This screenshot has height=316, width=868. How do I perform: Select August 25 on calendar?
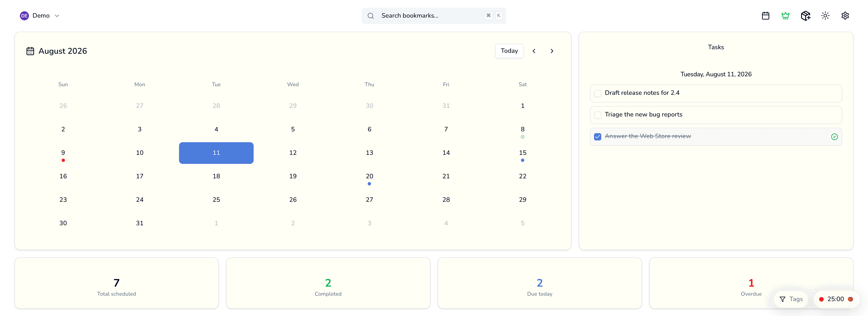[216, 200]
